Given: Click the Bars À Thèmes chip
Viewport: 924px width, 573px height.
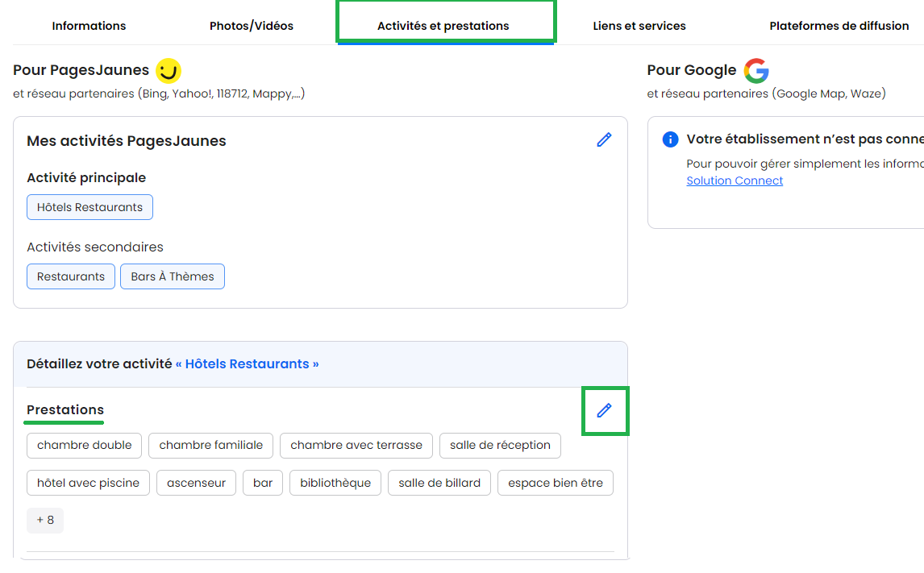Looking at the screenshot, I should click(x=173, y=276).
